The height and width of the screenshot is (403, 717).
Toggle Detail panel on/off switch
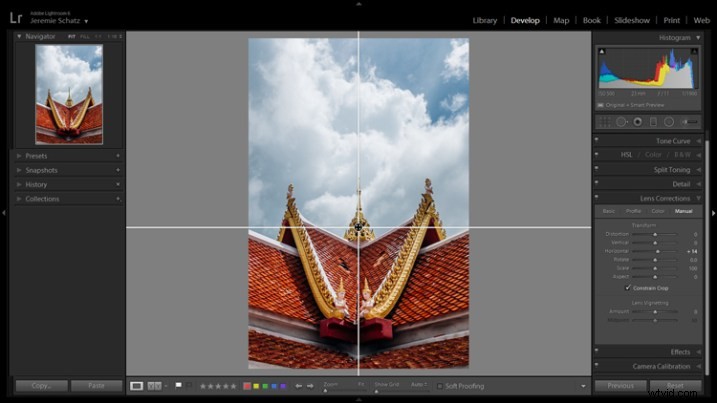596,183
